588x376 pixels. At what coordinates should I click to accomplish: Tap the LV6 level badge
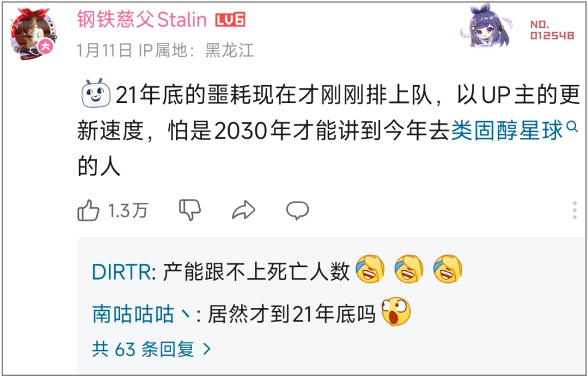click(x=230, y=20)
